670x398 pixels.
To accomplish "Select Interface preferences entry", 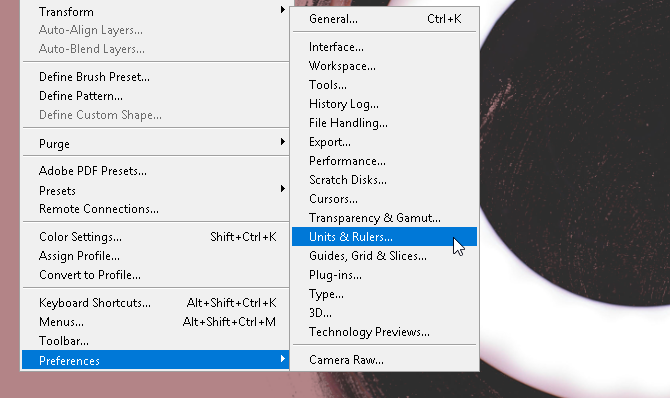I will tap(384, 47).
